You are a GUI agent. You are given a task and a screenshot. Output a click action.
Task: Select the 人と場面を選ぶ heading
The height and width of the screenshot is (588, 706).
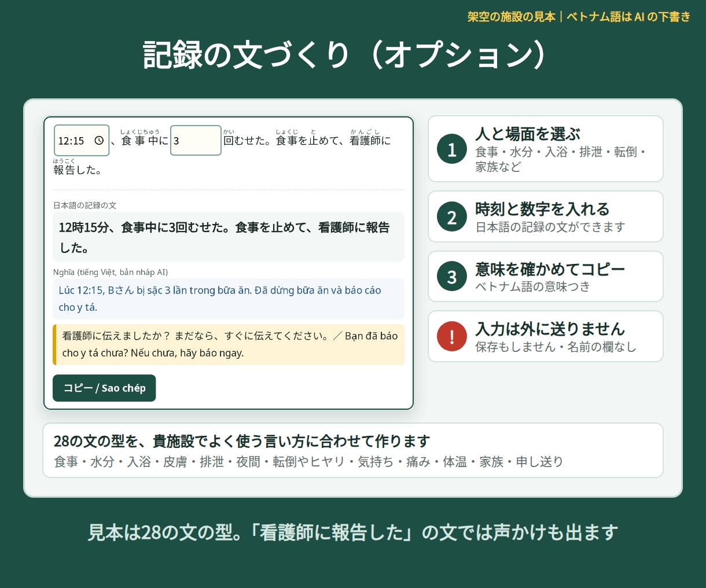point(528,134)
